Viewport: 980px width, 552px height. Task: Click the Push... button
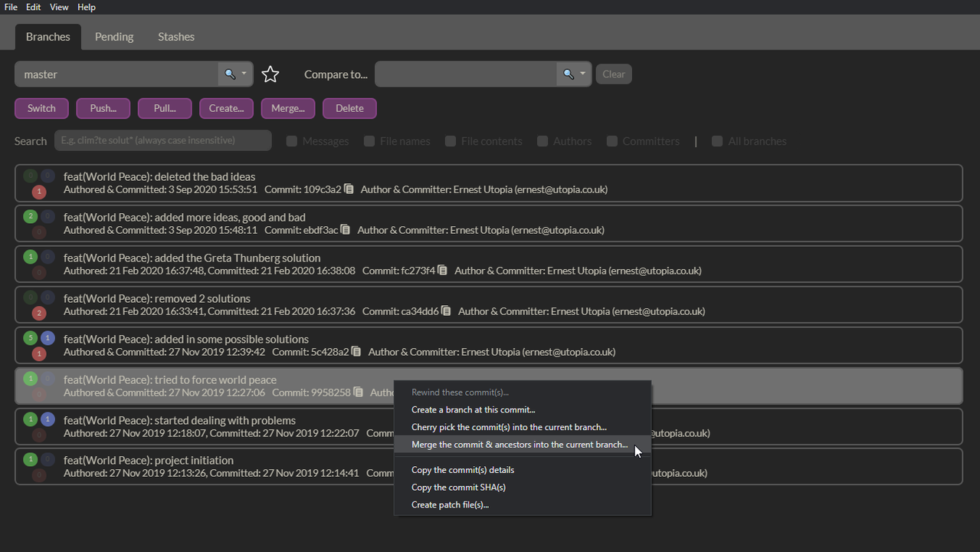point(103,108)
